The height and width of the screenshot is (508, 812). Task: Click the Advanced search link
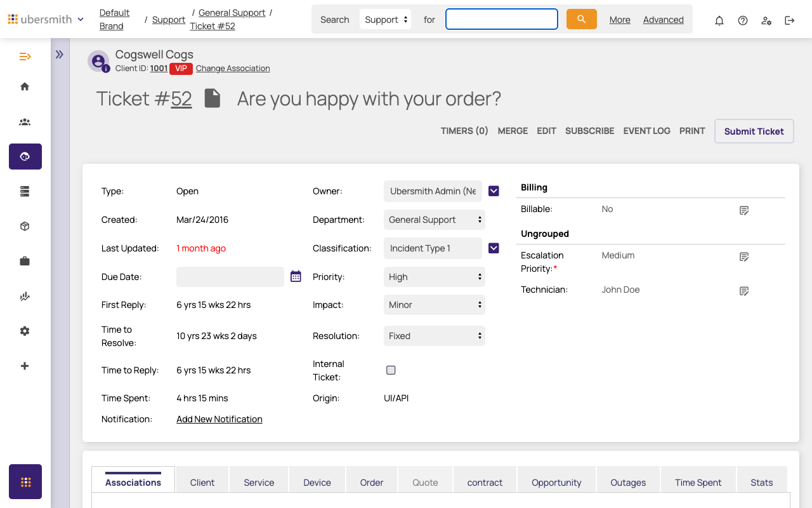click(x=664, y=20)
